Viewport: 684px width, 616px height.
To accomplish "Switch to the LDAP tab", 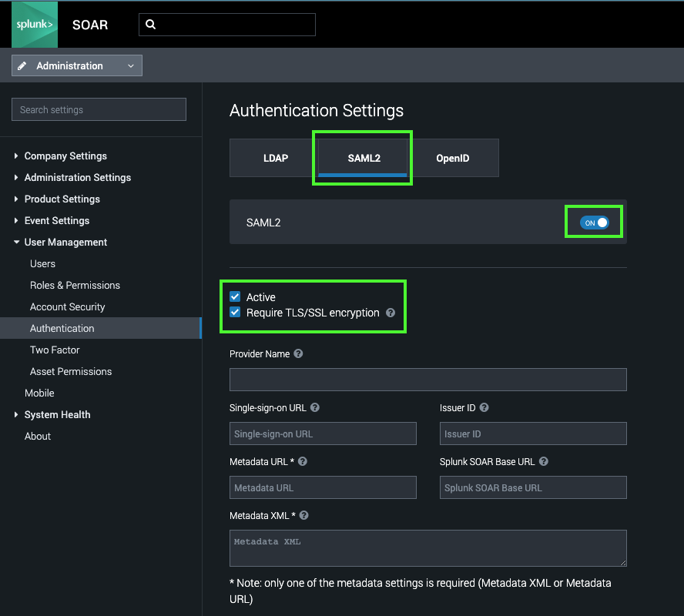I will pos(275,158).
